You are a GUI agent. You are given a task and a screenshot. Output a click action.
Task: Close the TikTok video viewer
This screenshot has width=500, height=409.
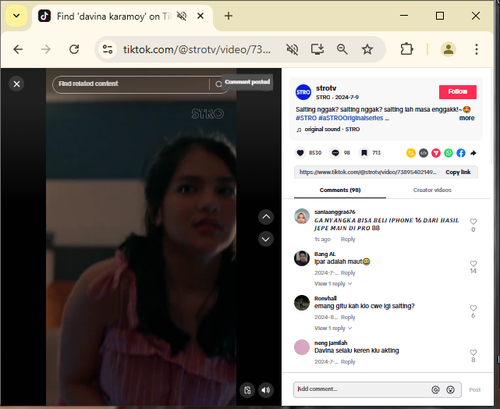point(17,84)
